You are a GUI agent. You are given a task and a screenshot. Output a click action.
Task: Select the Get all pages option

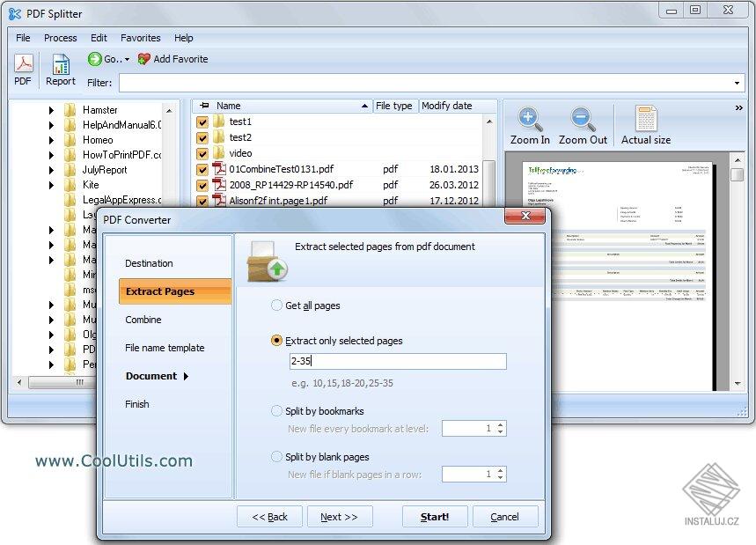point(275,306)
